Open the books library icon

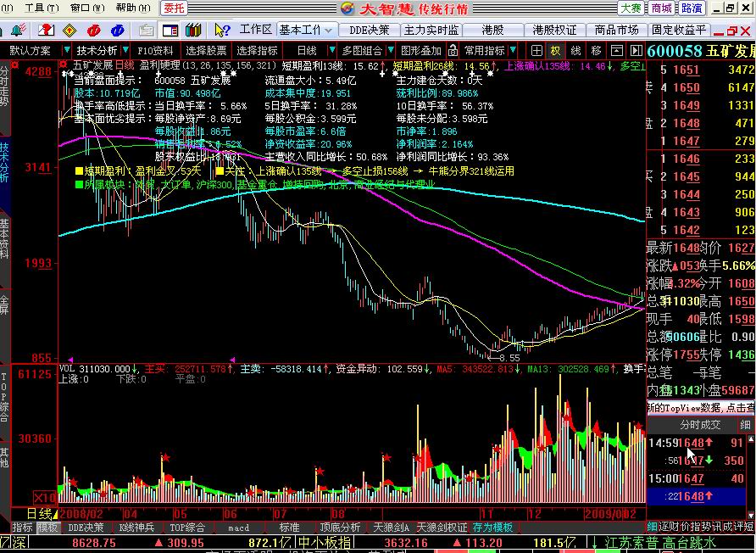pos(193,31)
